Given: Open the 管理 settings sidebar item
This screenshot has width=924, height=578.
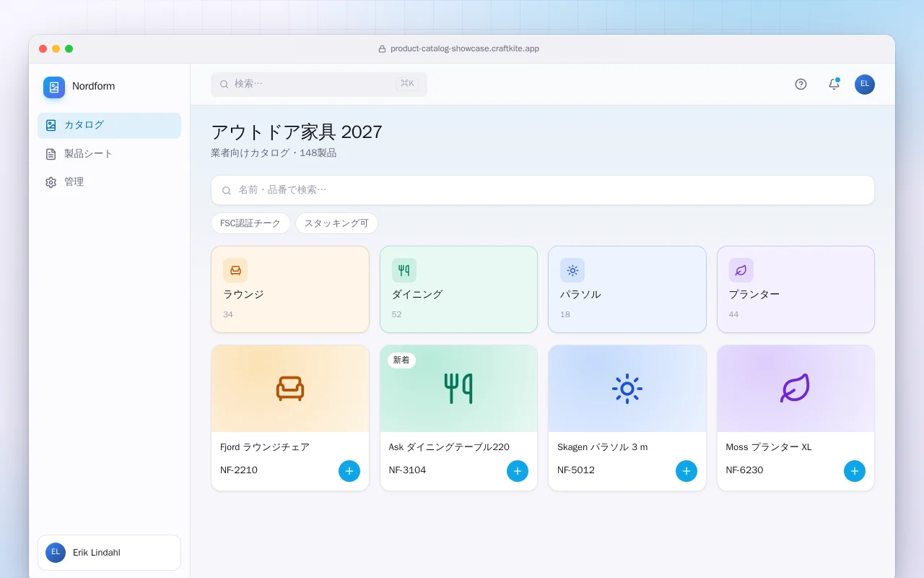Looking at the screenshot, I should [109, 182].
